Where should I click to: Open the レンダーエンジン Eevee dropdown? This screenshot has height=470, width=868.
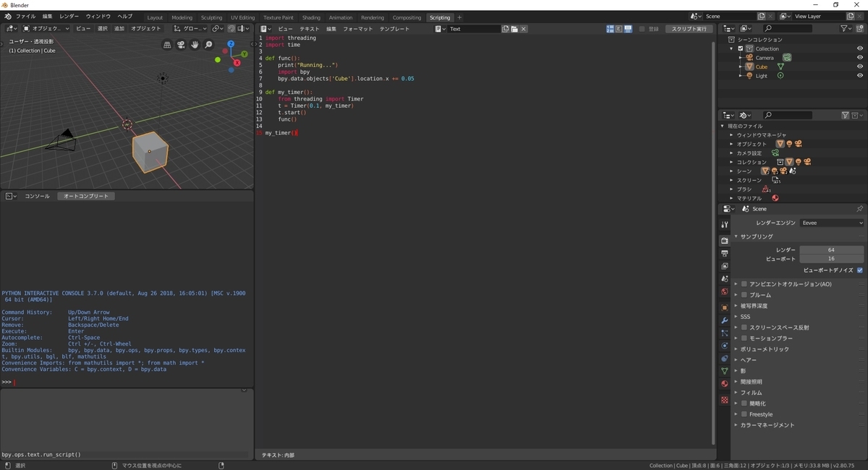pos(832,223)
